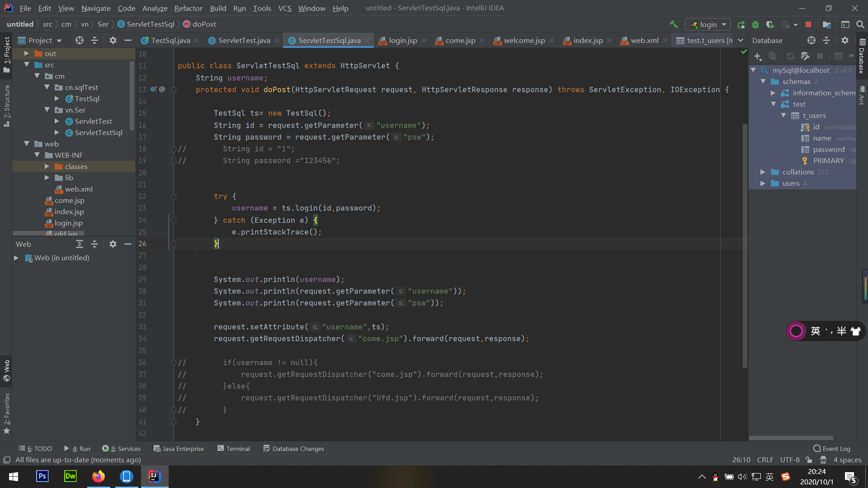Expand the users node in Database

[x=763, y=183]
